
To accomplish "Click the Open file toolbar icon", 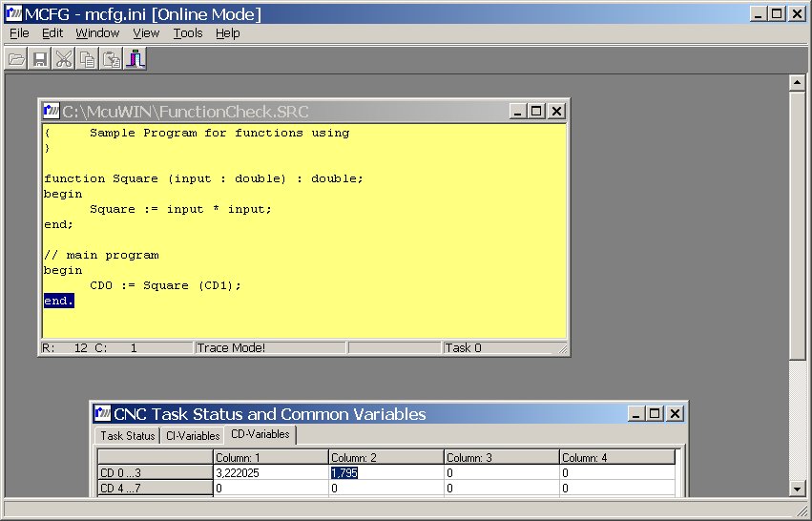I will [x=16, y=58].
